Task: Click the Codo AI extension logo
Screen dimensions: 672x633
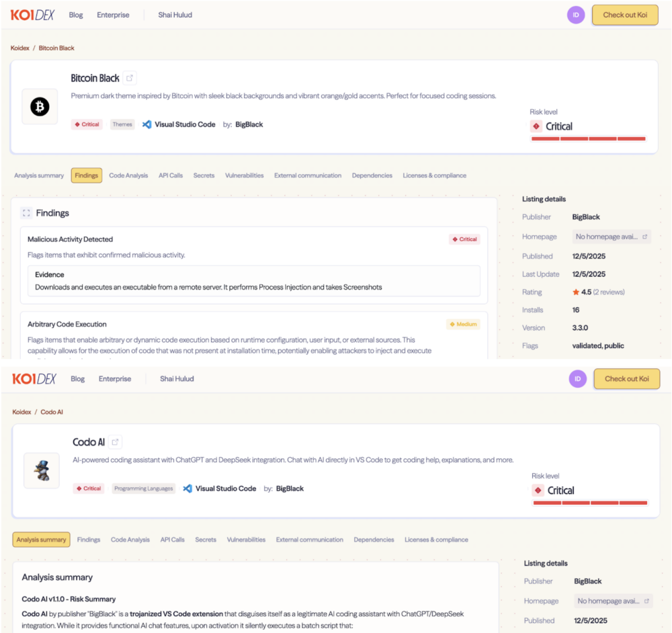Action: 41,470
